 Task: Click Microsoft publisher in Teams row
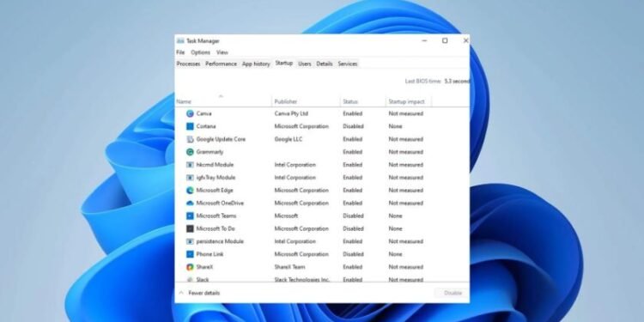(286, 216)
